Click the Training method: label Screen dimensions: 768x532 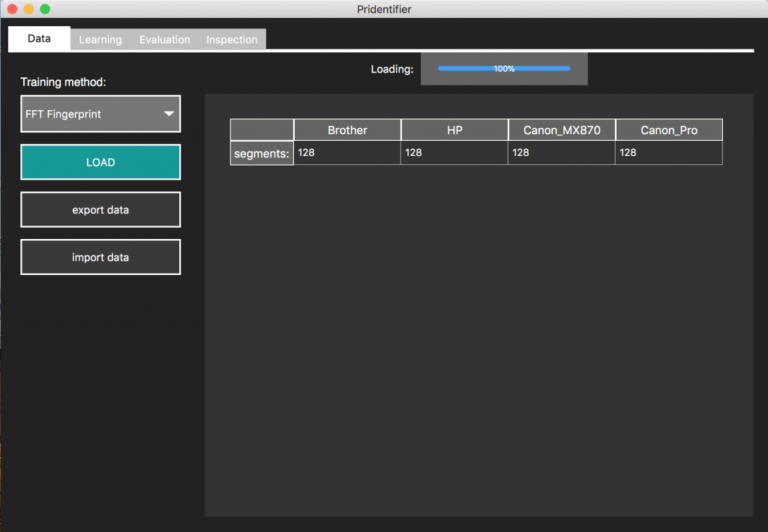click(x=63, y=82)
